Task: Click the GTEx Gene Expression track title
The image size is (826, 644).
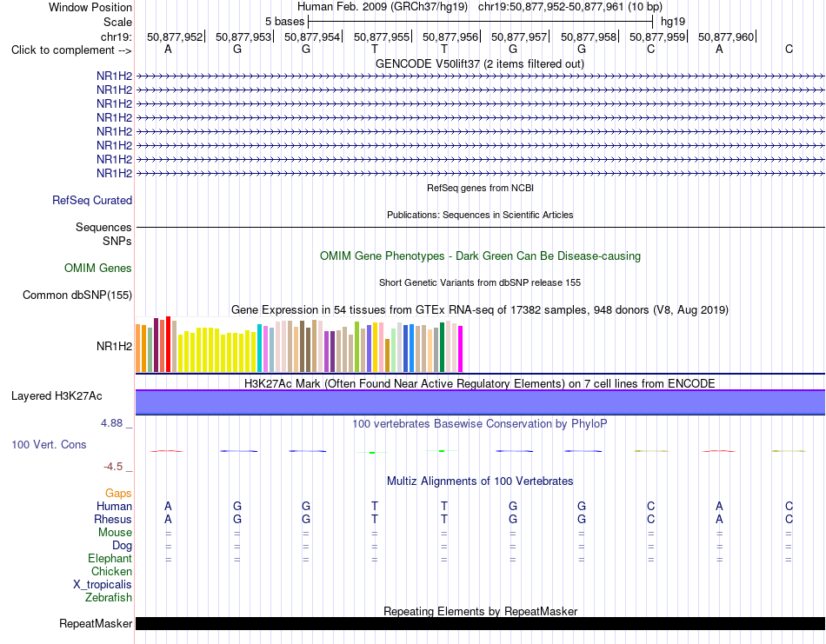Action: [x=480, y=309]
